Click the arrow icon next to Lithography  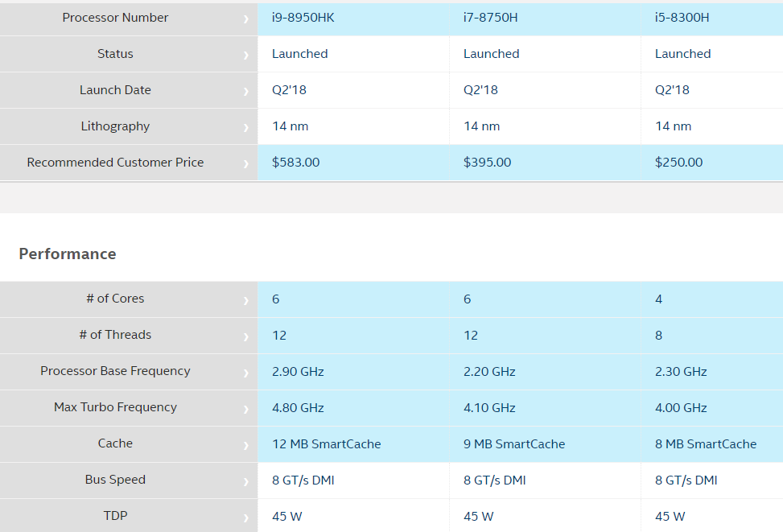point(246,127)
